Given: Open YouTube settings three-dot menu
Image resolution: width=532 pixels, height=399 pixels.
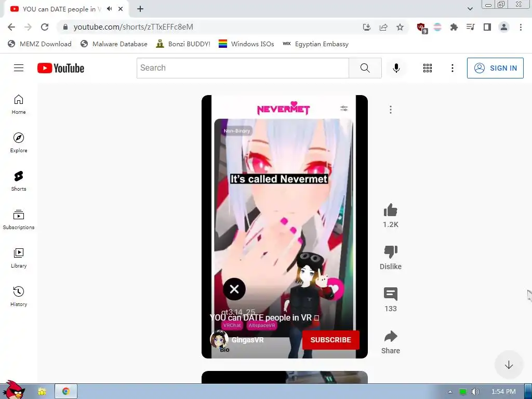Looking at the screenshot, I should click(x=453, y=68).
